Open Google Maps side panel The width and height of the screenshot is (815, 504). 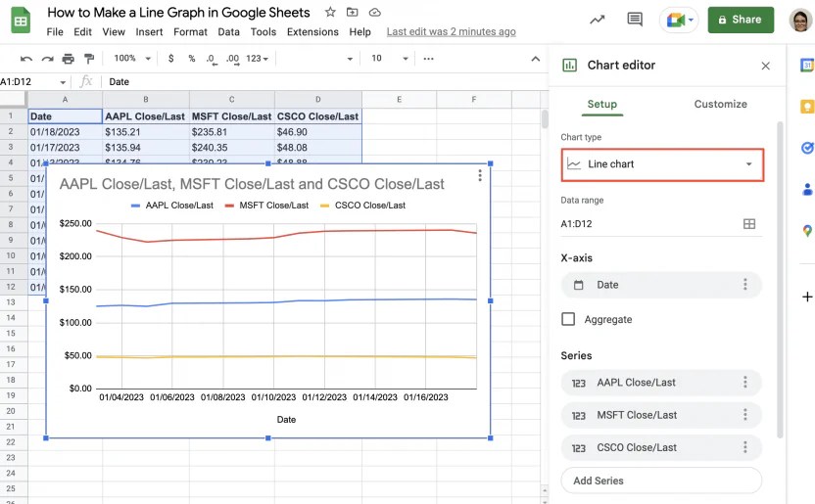pos(807,230)
